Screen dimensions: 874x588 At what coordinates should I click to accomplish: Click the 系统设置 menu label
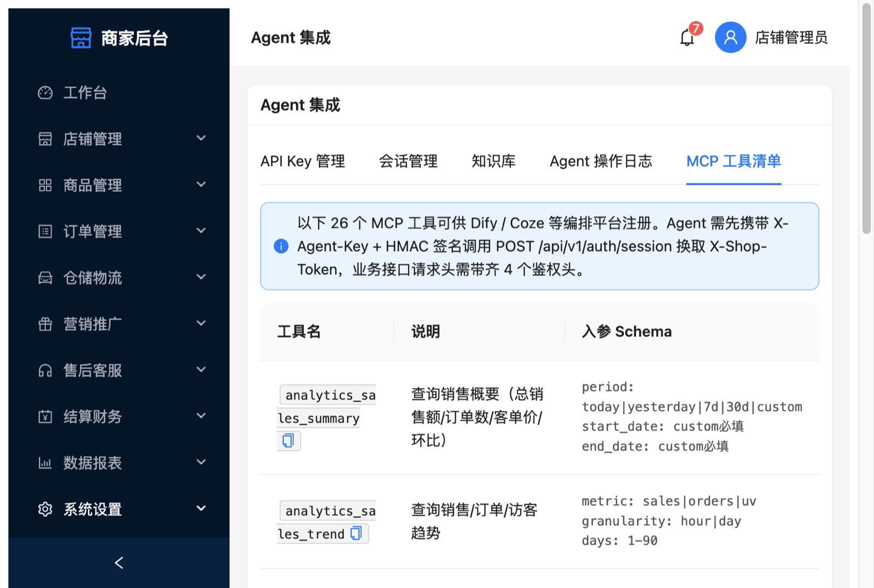click(92, 509)
